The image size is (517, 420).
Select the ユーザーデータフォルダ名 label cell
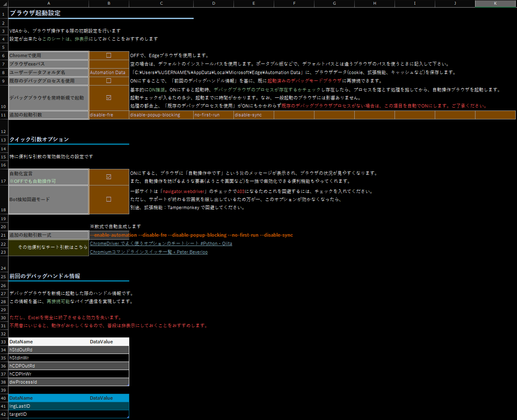tap(49, 72)
